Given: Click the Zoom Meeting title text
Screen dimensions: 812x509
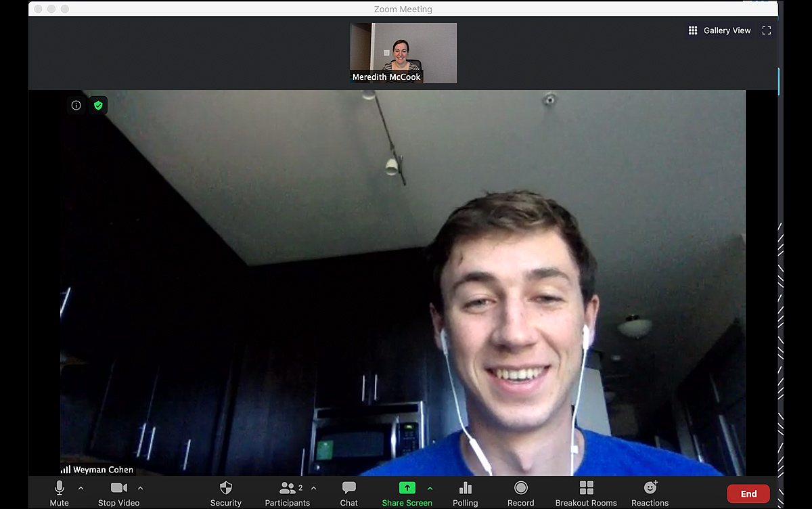Looking at the screenshot, I should (x=403, y=9).
